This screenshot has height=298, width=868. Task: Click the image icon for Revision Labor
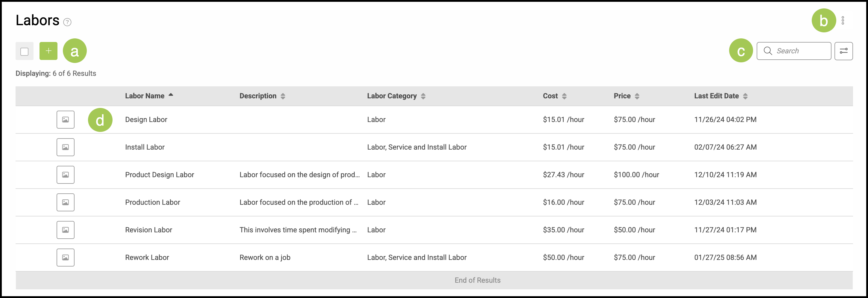pos(65,230)
